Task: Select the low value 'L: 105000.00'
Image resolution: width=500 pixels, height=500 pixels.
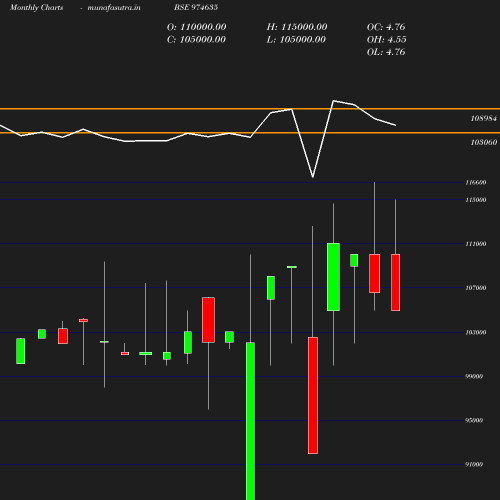Action: coord(296,39)
